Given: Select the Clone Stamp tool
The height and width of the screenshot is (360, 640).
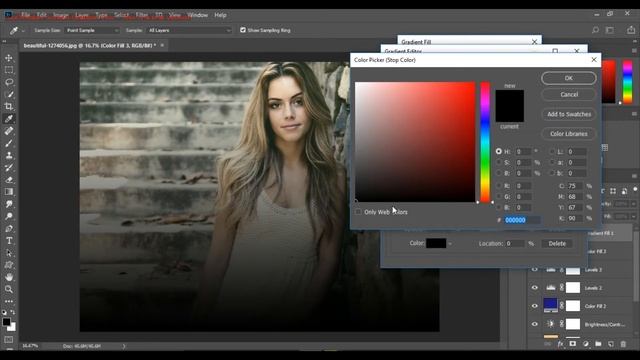Looking at the screenshot, I should coord(9,156).
